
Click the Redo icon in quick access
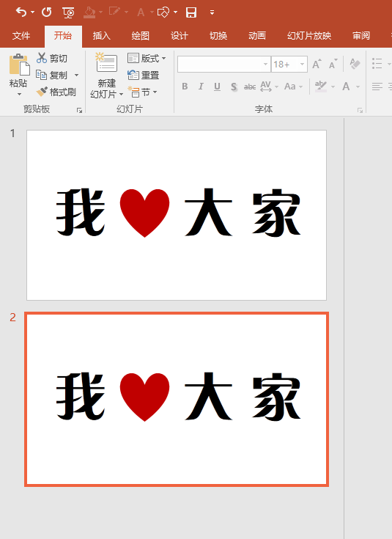coord(47,12)
